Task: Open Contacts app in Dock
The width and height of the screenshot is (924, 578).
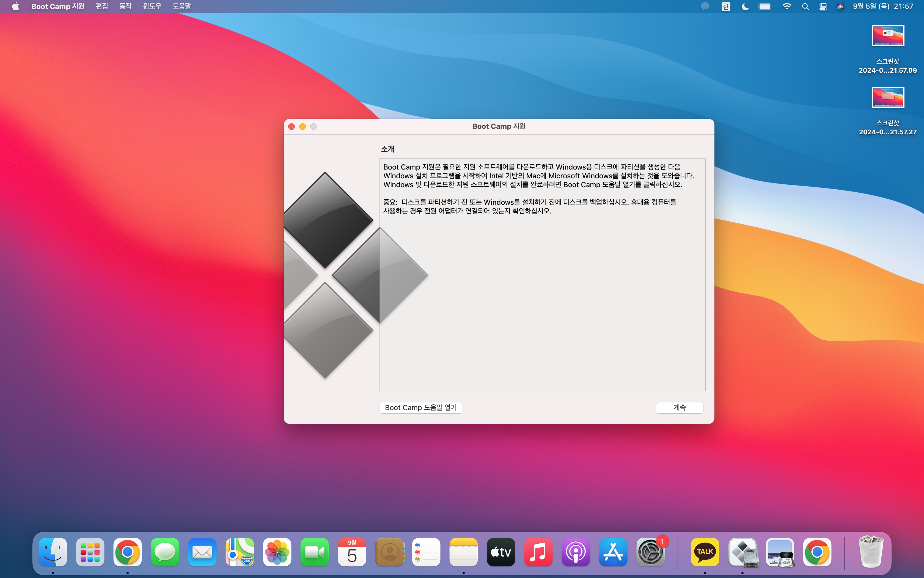Action: (389, 552)
